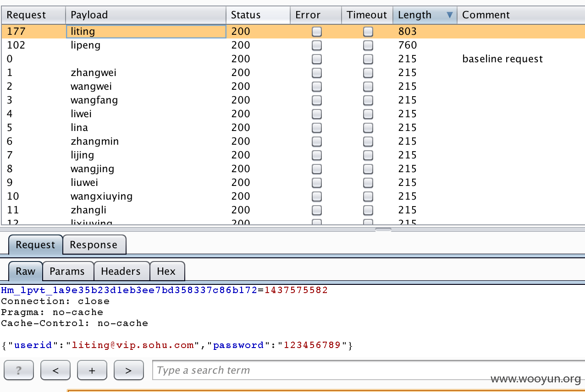Viewport: 585px width, 392px height.
Task: Click the userid value liting@vip.sohu.com
Action: [x=132, y=345]
